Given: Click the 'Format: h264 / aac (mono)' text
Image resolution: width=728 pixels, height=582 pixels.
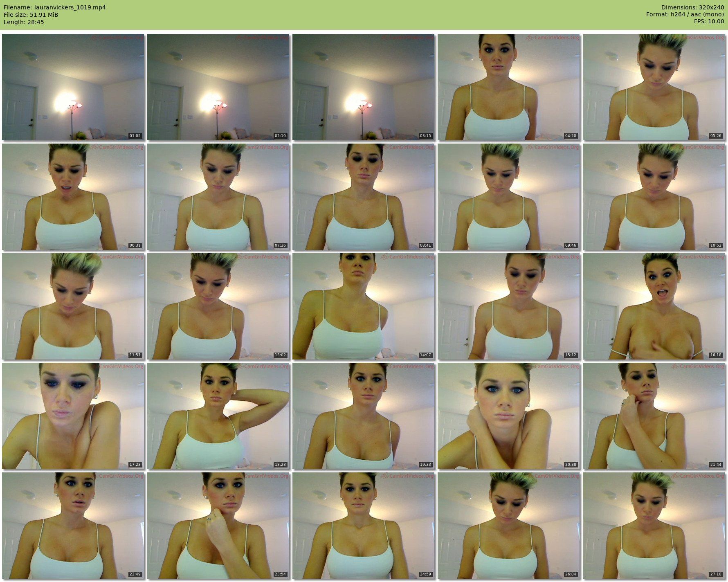Looking at the screenshot, I should 685,15.
